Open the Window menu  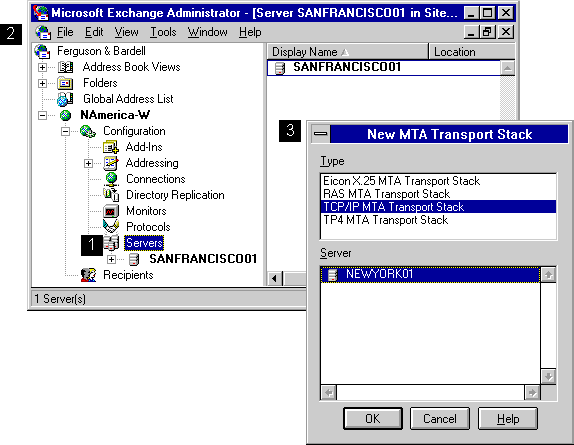tap(208, 32)
